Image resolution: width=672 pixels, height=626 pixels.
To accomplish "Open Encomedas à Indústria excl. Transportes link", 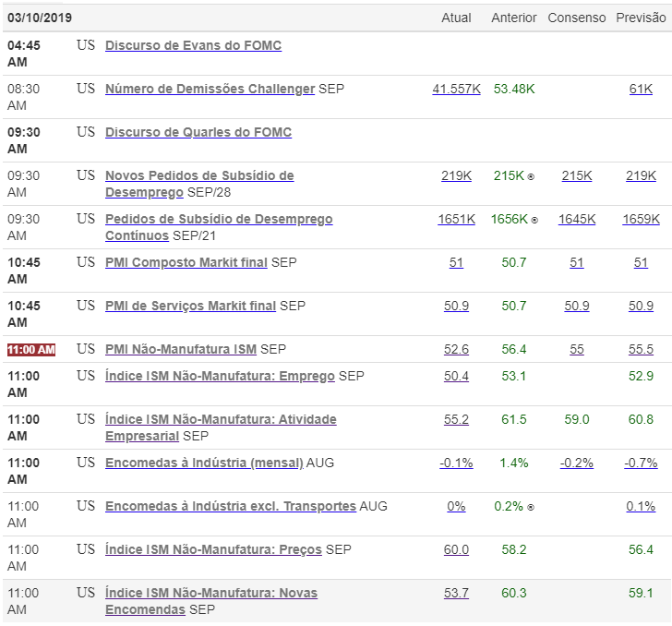I will click(x=231, y=506).
